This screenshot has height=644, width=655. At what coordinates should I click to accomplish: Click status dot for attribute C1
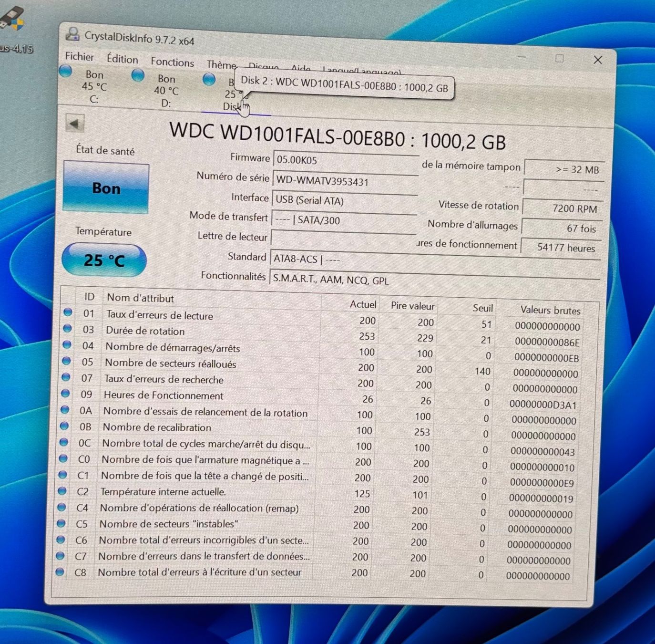[62, 474]
